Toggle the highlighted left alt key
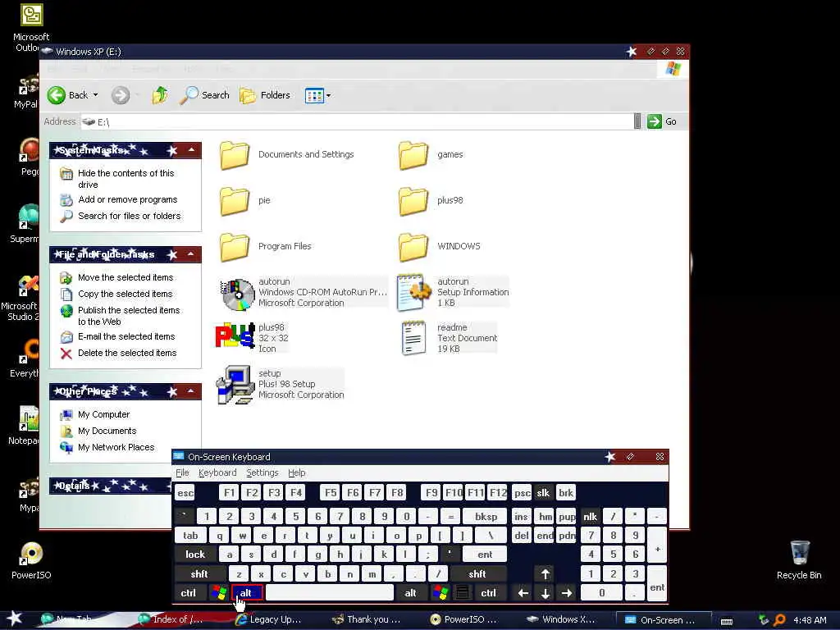The image size is (840, 630). [246, 593]
